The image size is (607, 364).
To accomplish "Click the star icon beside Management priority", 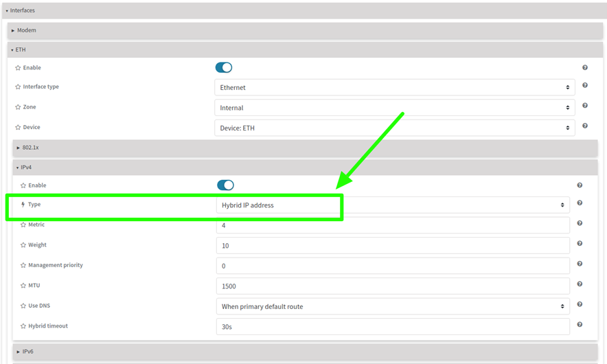I will (x=23, y=265).
